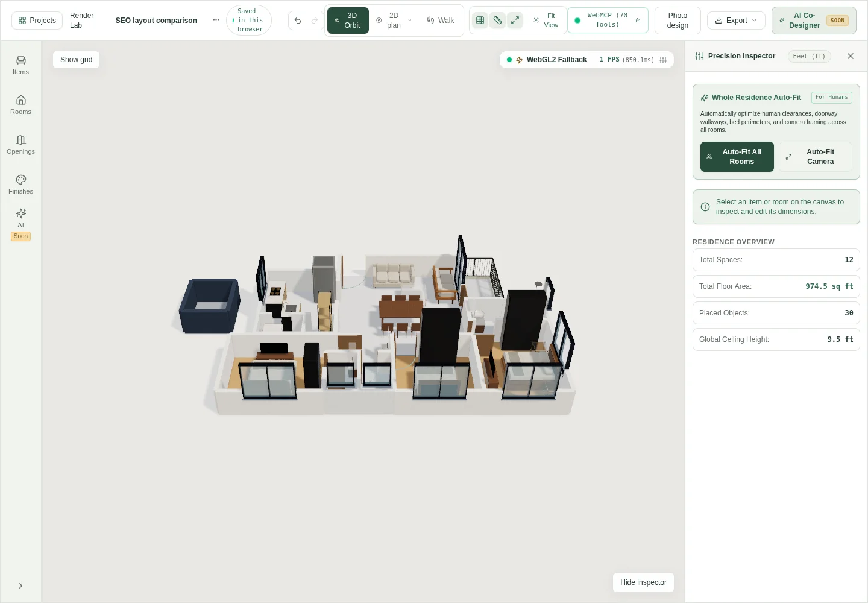Change units via Feet (ft) pill

tap(809, 56)
